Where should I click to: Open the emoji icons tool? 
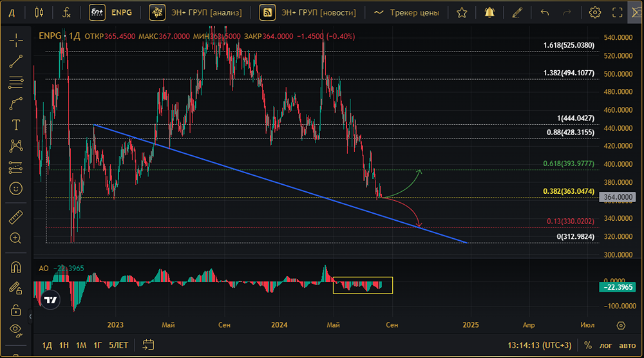(x=16, y=189)
